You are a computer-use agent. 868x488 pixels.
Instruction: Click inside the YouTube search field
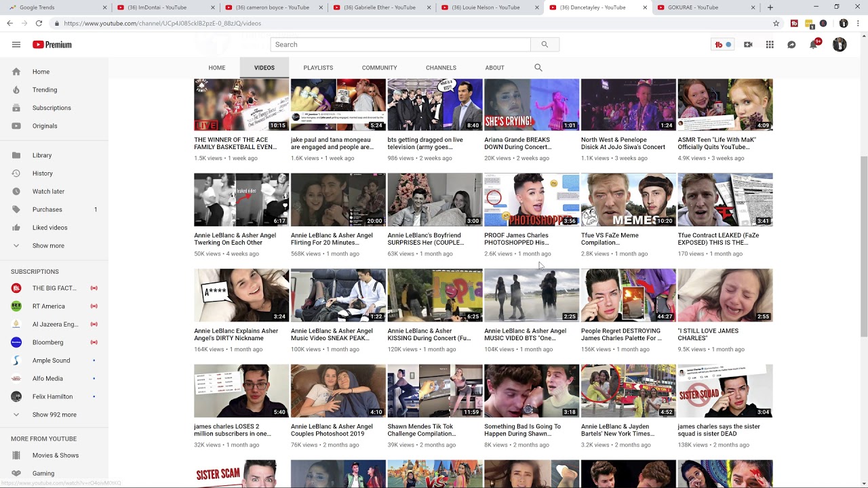point(400,45)
